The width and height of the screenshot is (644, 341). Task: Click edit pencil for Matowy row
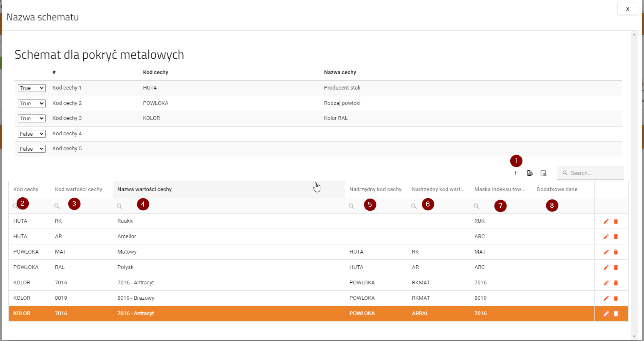click(606, 252)
